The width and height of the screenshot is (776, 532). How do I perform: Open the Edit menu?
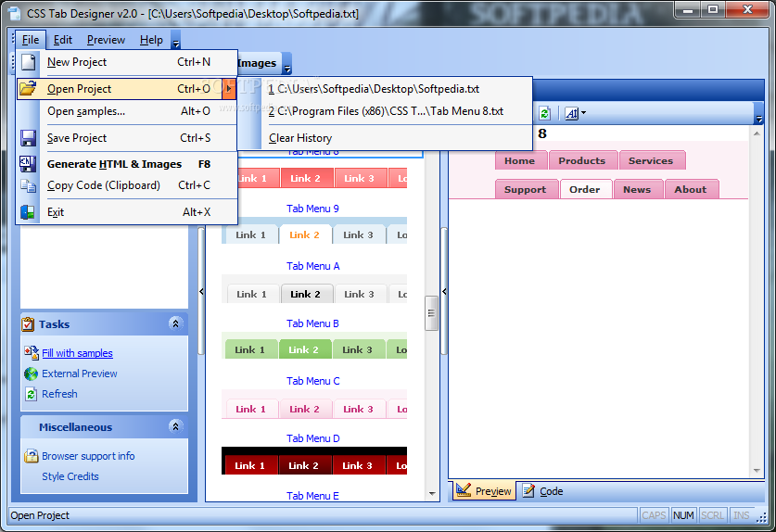[63, 40]
